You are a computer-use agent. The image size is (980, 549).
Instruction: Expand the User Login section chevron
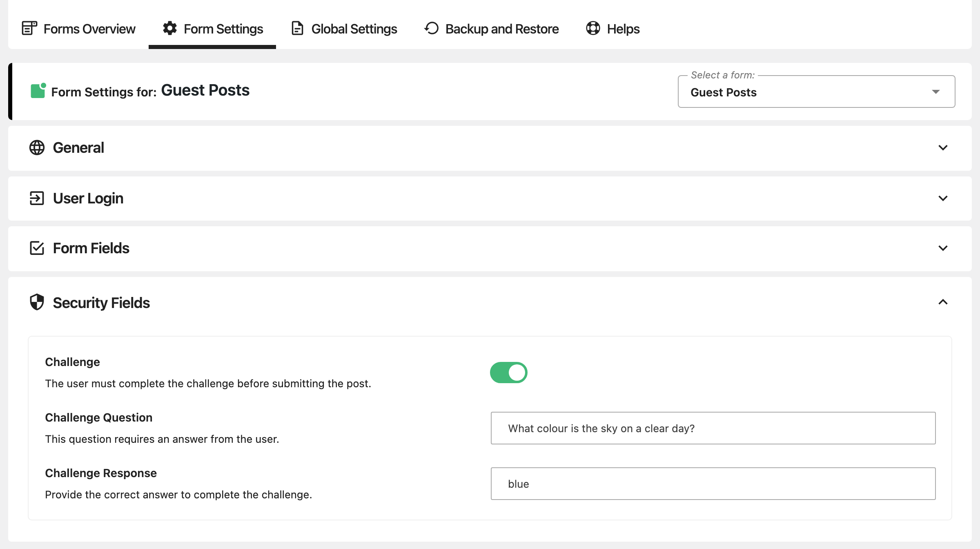point(943,198)
